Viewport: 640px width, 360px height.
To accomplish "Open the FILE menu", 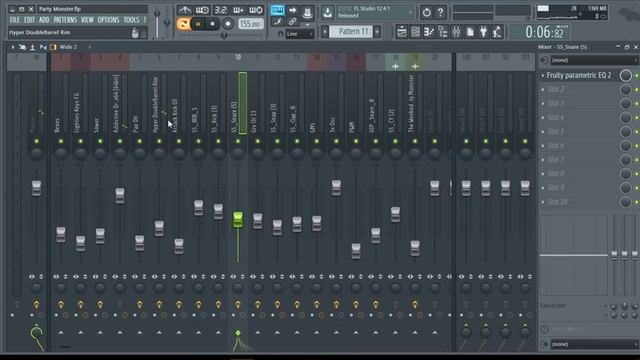I will (x=14, y=20).
